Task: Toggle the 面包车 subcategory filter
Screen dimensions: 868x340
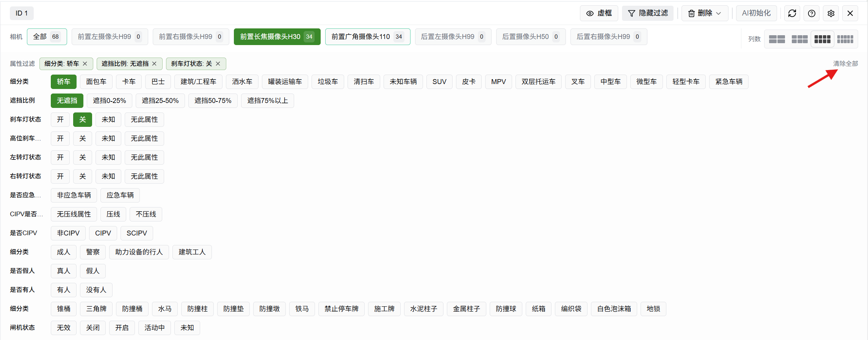Action: [96, 82]
